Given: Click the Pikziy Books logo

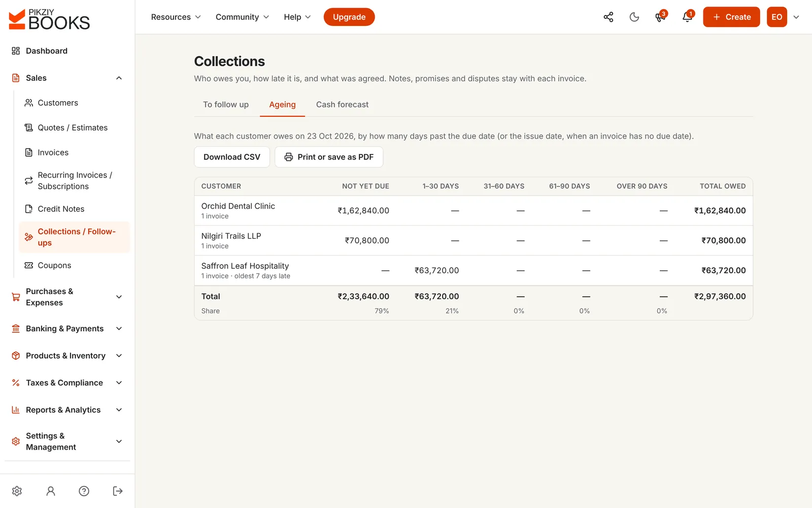Looking at the screenshot, I should 49,19.
